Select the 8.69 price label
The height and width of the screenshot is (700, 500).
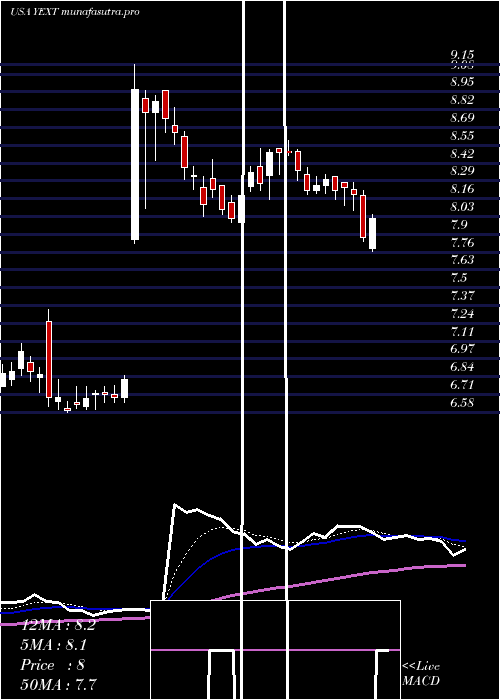point(462,117)
